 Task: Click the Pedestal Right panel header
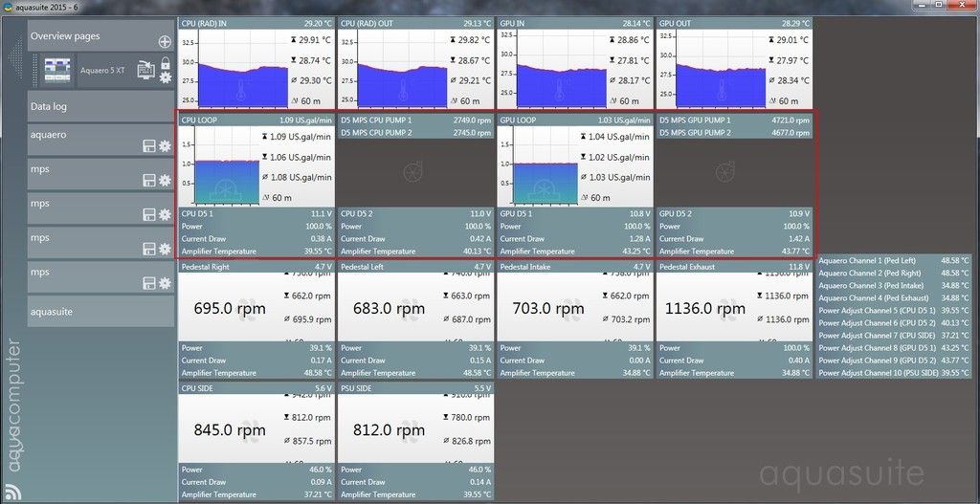point(256,267)
